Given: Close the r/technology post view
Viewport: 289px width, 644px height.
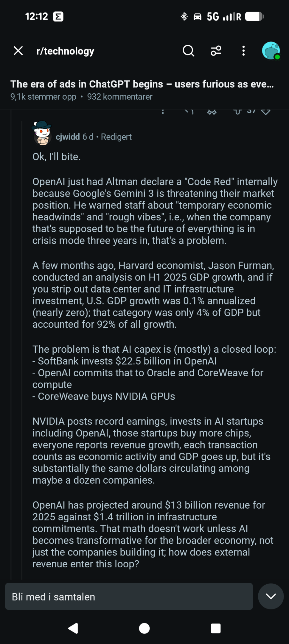Looking at the screenshot, I should pyautogui.click(x=18, y=51).
